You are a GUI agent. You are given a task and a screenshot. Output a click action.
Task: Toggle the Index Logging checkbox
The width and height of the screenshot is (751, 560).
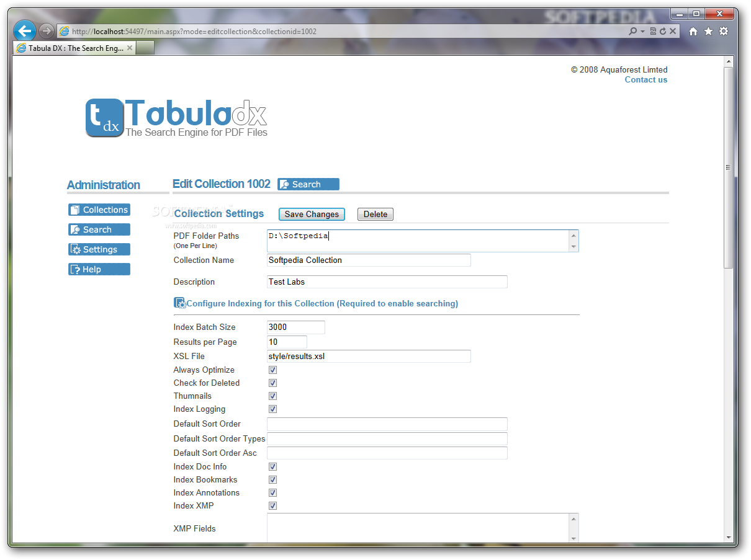tap(272, 409)
